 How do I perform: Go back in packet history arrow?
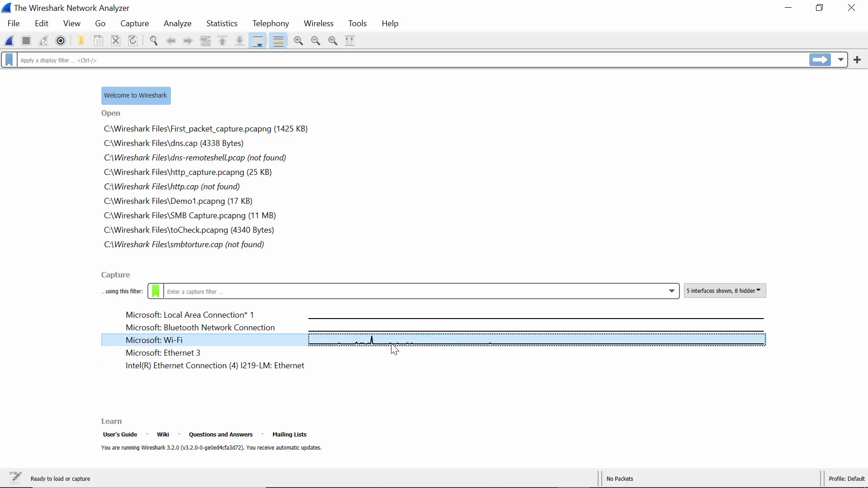[171, 41]
